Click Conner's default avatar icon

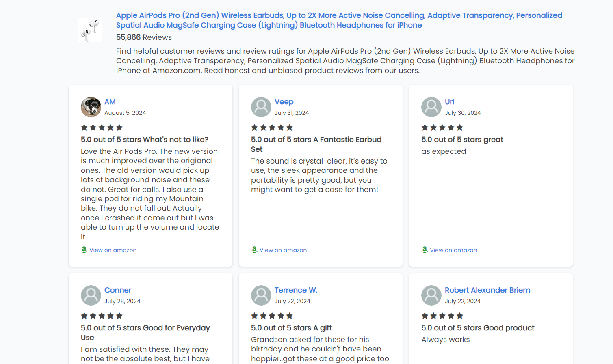pyautogui.click(x=91, y=295)
